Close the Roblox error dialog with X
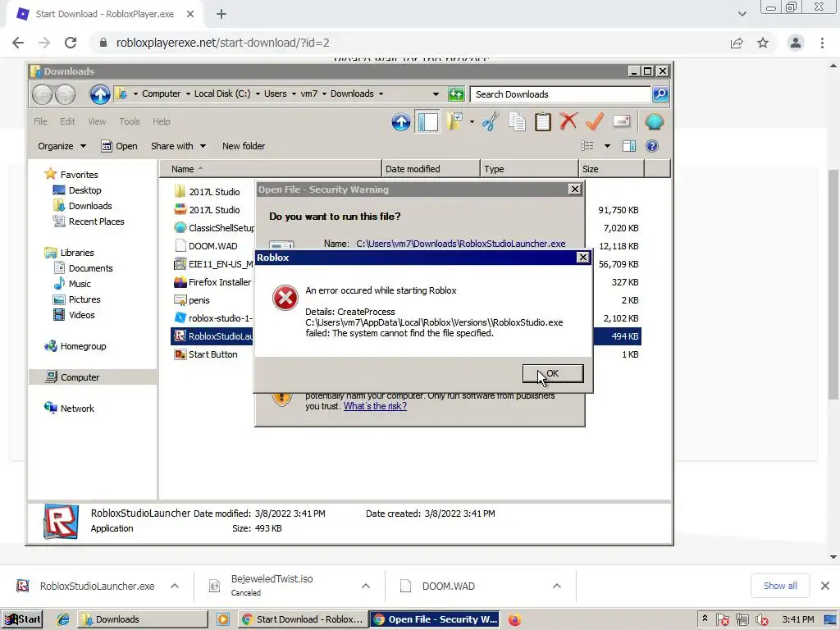The image size is (840, 630). [x=583, y=258]
